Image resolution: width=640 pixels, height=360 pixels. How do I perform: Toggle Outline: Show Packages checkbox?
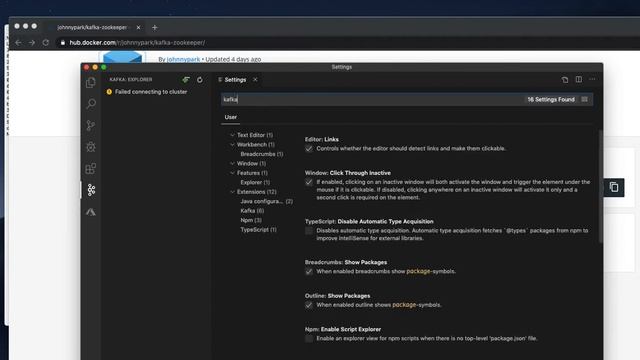(309, 305)
